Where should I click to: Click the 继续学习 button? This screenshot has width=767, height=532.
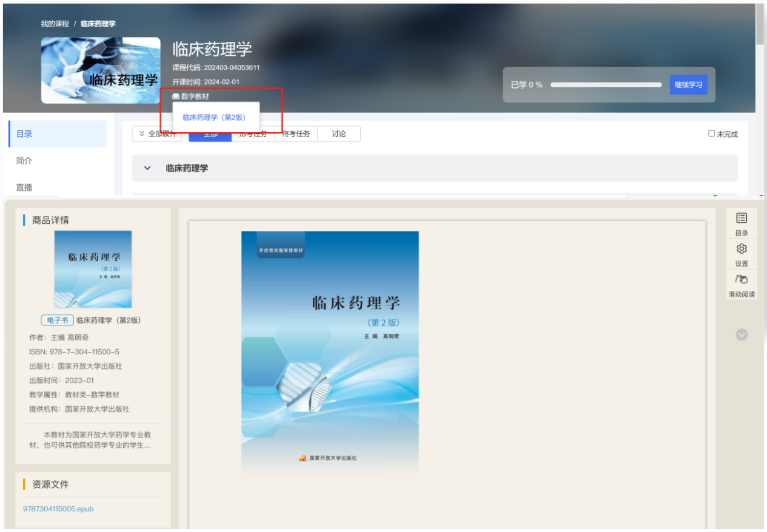[x=688, y=85]
